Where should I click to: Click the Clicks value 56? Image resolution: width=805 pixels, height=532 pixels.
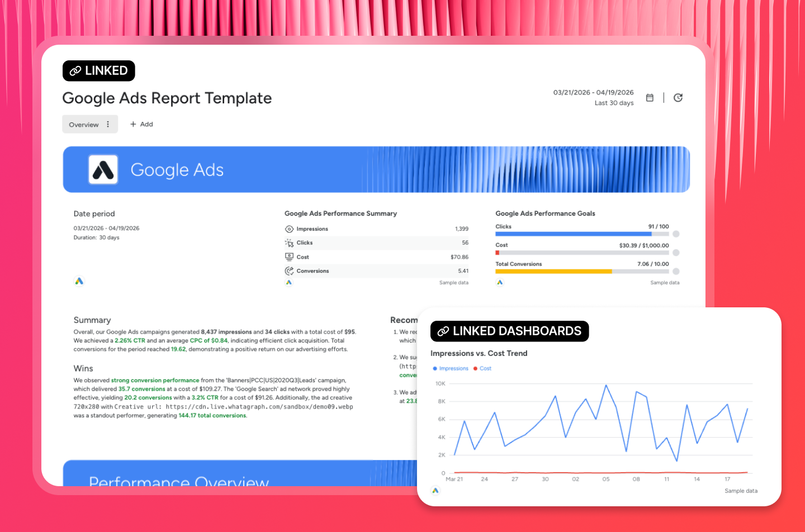(x=465, y=243)
